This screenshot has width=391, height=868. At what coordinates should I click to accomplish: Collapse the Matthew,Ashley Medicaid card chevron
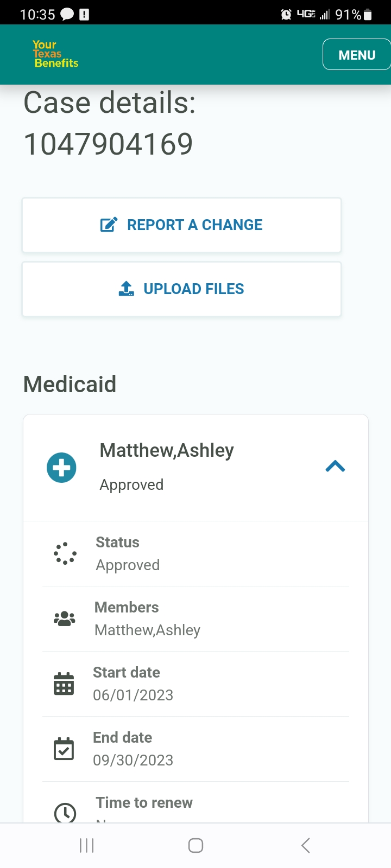click(335, 467)
